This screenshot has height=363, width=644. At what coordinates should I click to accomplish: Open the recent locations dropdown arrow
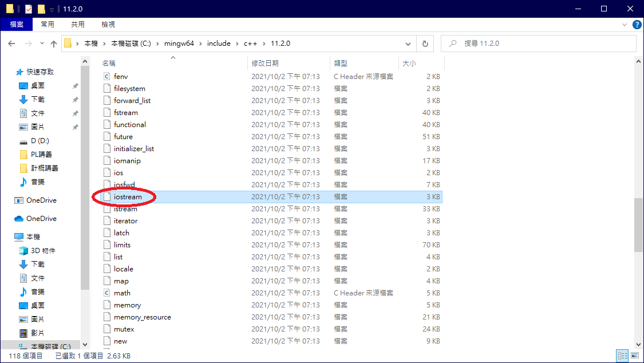pos(42,44)
